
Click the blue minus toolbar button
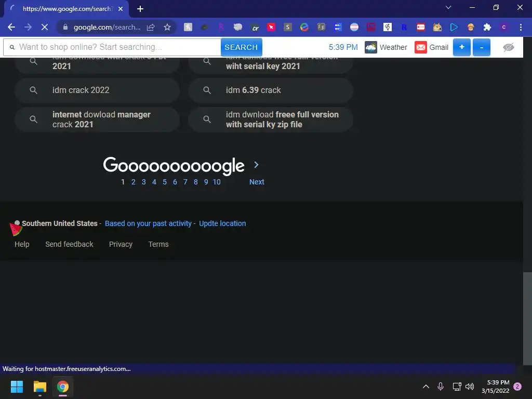482,47
